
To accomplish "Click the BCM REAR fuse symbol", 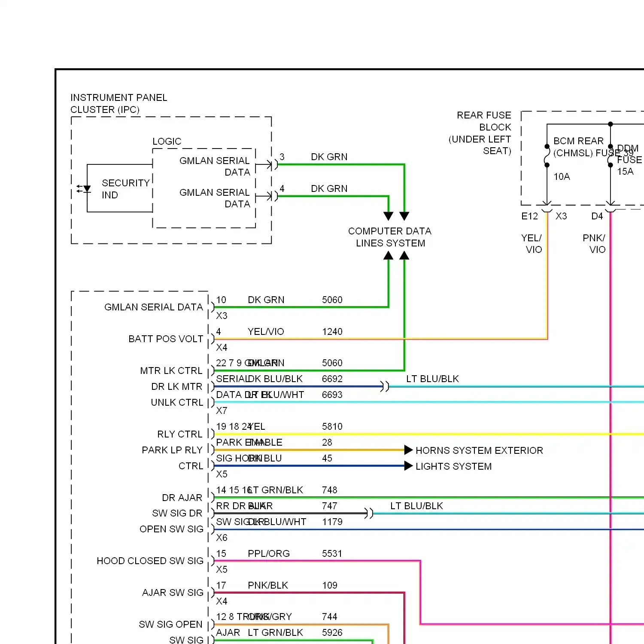I will click(x=547, y=156).
